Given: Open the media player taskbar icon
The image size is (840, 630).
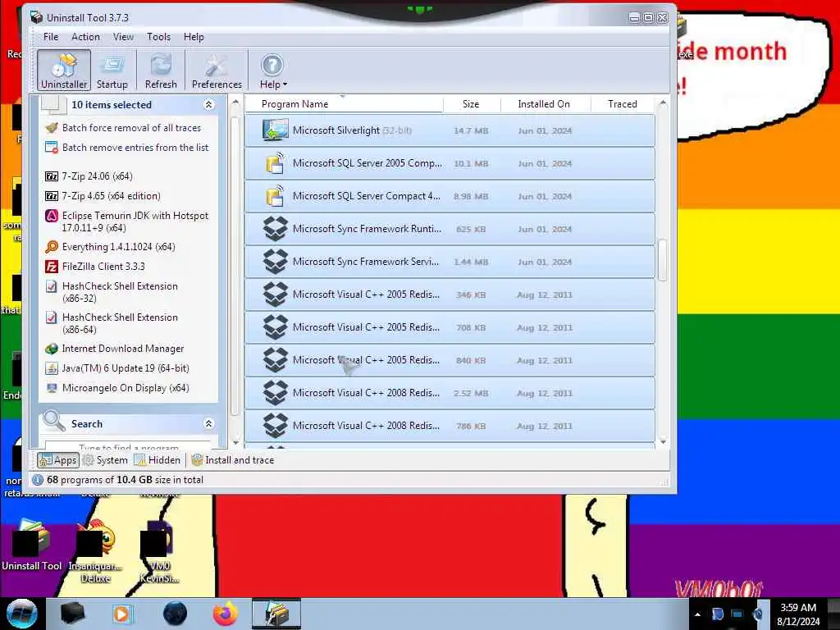Looking at the screenshot, I should [x=121, y=614].
